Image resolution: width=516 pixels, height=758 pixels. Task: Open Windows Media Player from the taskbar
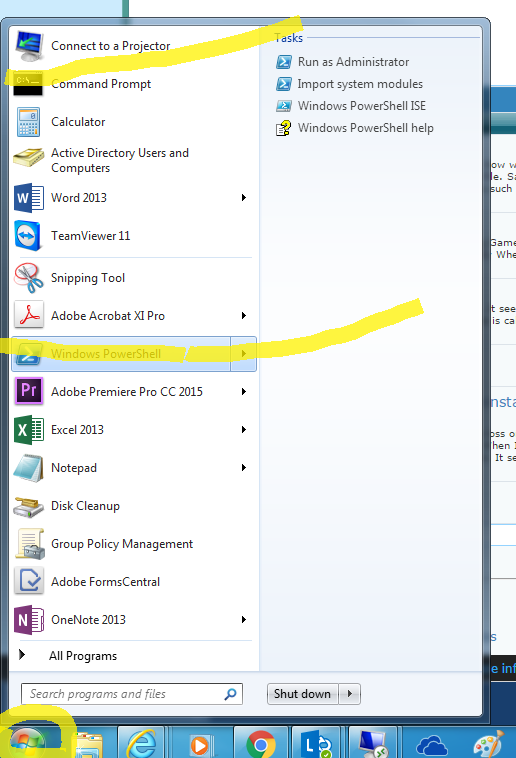(x=200, y=745)
